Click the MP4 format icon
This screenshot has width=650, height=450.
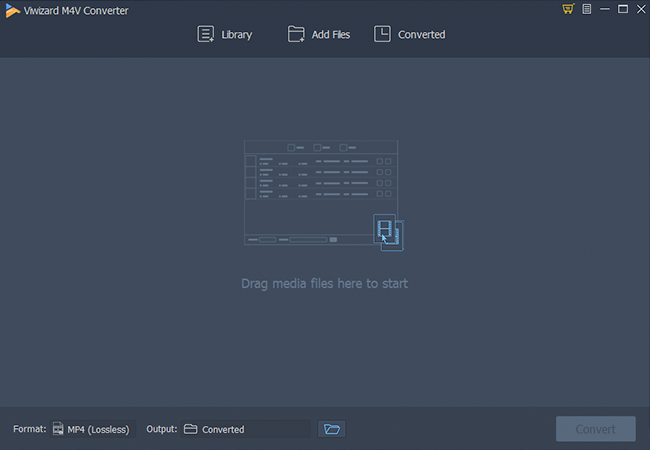tap(59, 429)
